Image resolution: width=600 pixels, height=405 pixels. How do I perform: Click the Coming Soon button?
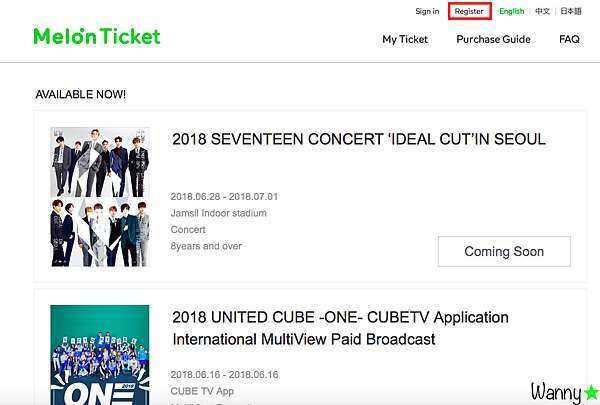[x=504, y=251]
